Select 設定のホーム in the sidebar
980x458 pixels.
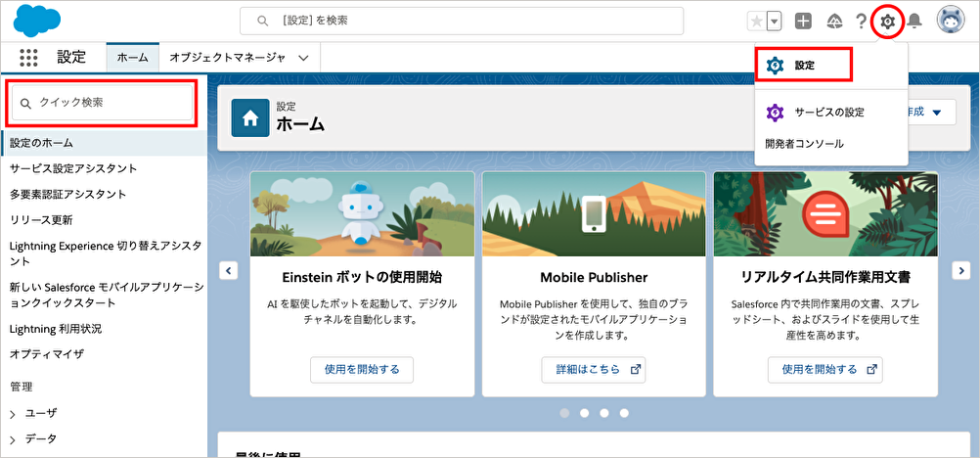click(104, 143)
